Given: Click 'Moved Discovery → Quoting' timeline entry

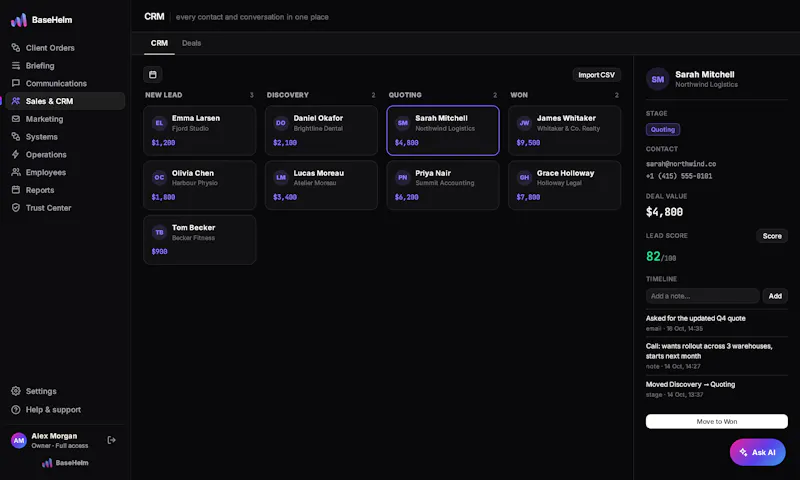Looking at the screenshot, I should point(716,389).
